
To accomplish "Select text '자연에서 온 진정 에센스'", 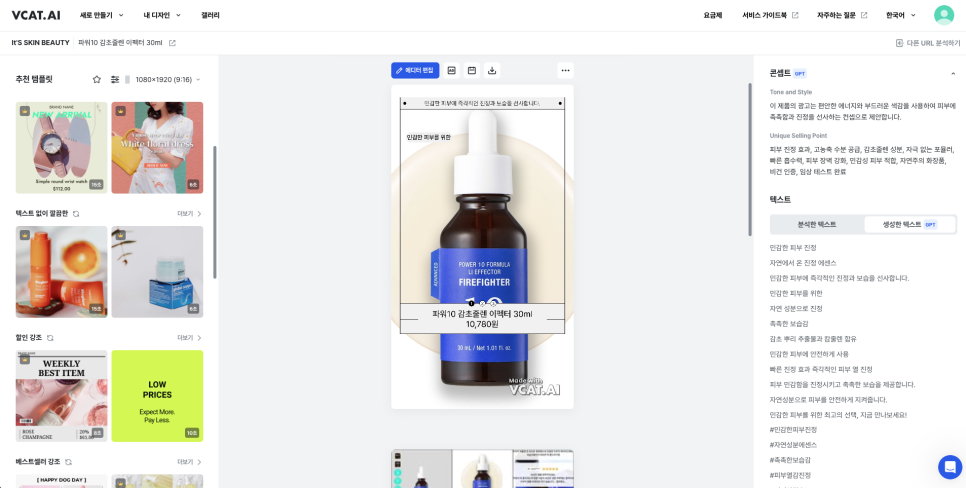I will tap(803, 263).
